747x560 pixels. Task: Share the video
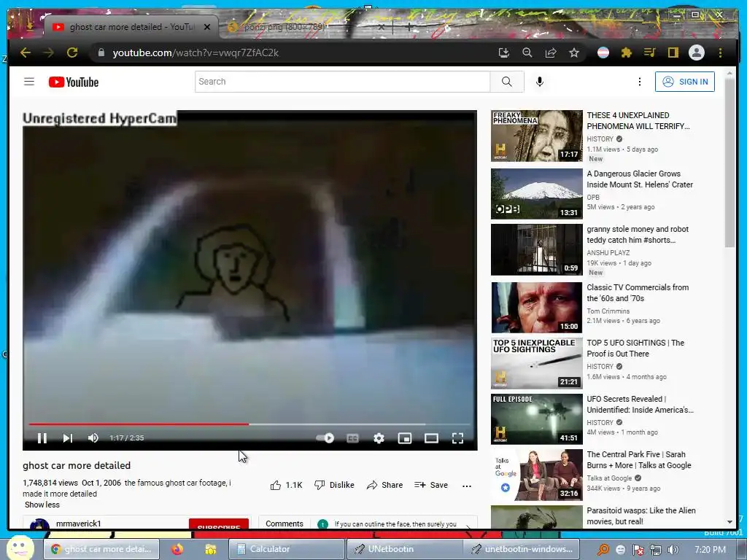[385, 485]
